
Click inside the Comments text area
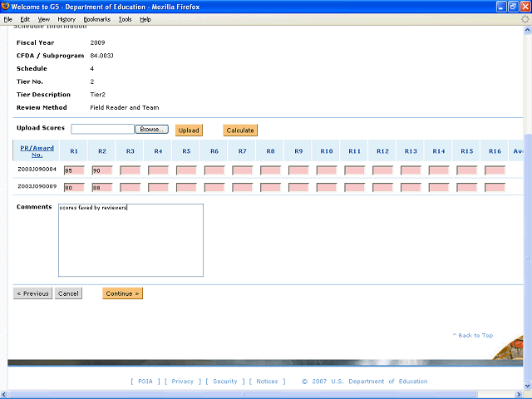(x=131, y=240)
